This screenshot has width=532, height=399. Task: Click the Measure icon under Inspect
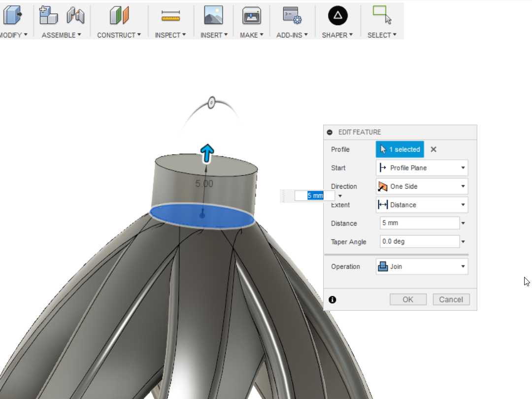point(170,15)
